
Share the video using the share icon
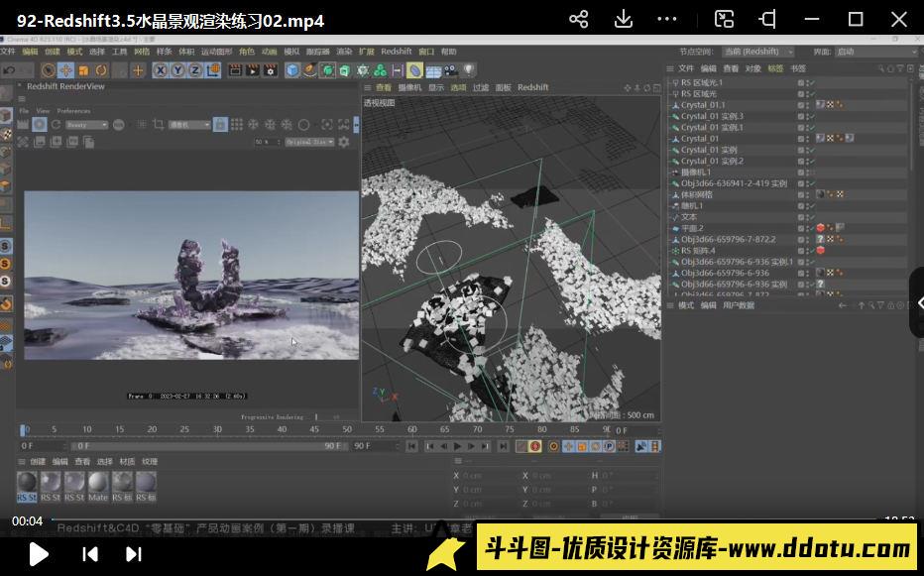coord(579,20)
